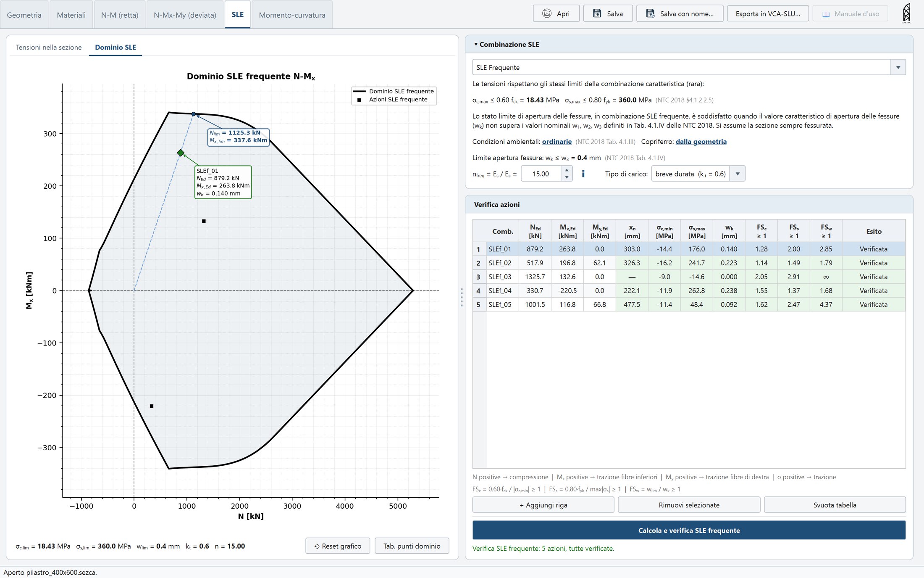The image size is (924, 578).
Task: Click Esporta in VCA-SLU button
Action: [x=768, y=13]
